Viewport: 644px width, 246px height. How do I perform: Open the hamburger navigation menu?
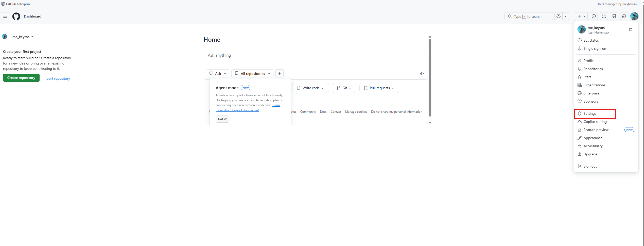tap(5, 16)
